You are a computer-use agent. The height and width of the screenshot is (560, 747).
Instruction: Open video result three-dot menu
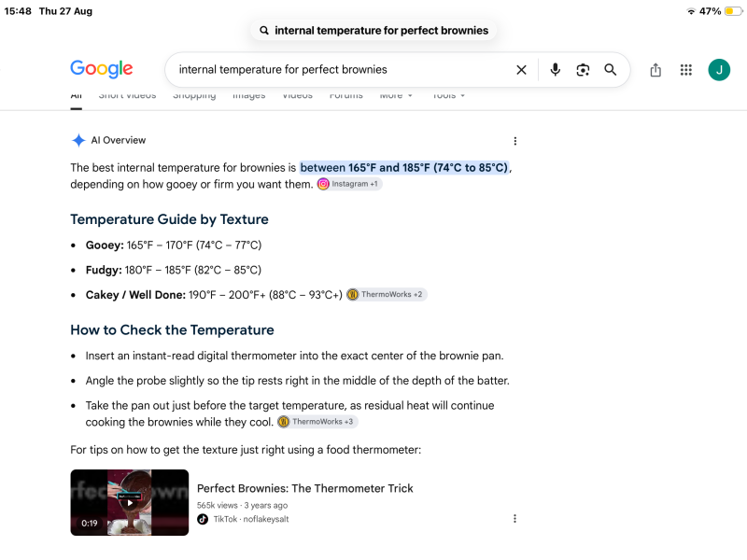coord(514,519)
